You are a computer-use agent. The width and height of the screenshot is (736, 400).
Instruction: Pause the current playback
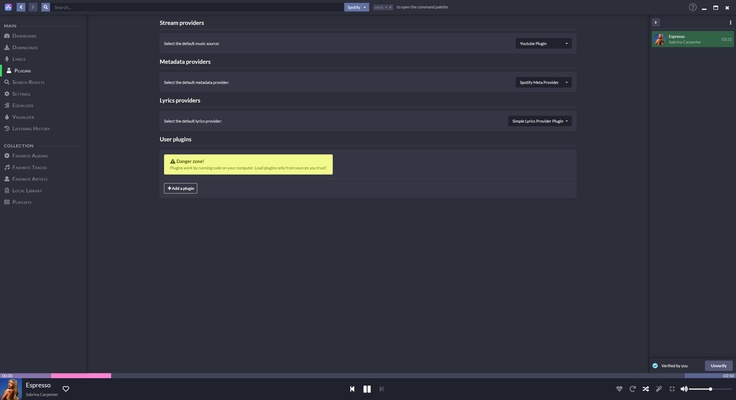click(367, 389)
